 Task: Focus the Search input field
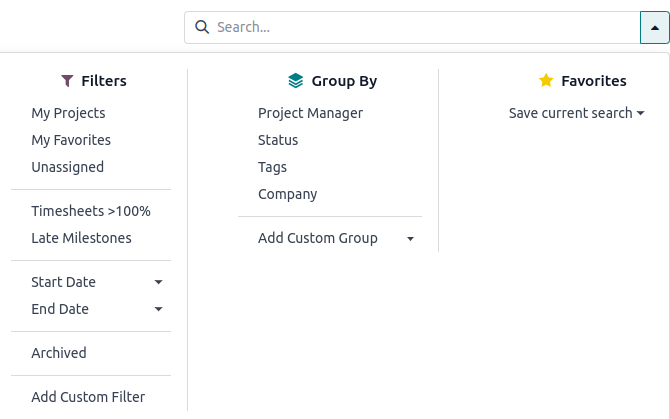point(420,27)
